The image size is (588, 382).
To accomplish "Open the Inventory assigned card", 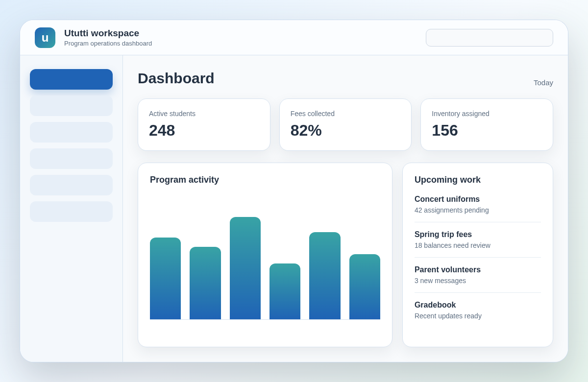I will pyautogui.click(x=487, y=124).
